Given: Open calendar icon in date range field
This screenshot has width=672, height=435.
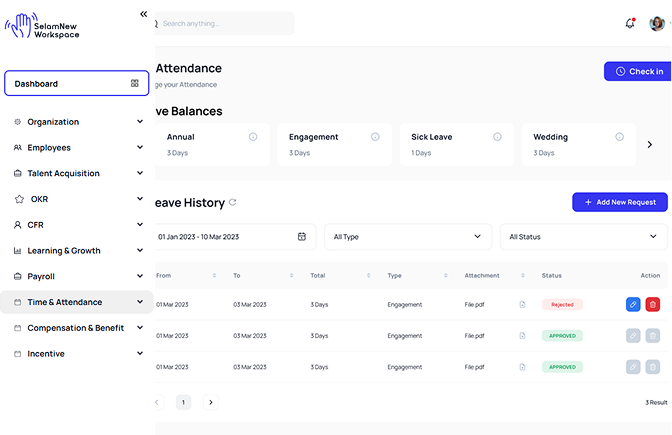Looking at the screenshot, I should (x=302, y=237).
